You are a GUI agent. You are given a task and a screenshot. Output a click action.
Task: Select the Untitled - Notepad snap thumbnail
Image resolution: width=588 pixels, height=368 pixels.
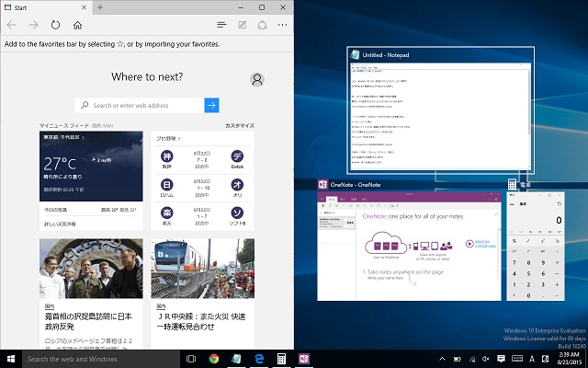tap(441, 110)
